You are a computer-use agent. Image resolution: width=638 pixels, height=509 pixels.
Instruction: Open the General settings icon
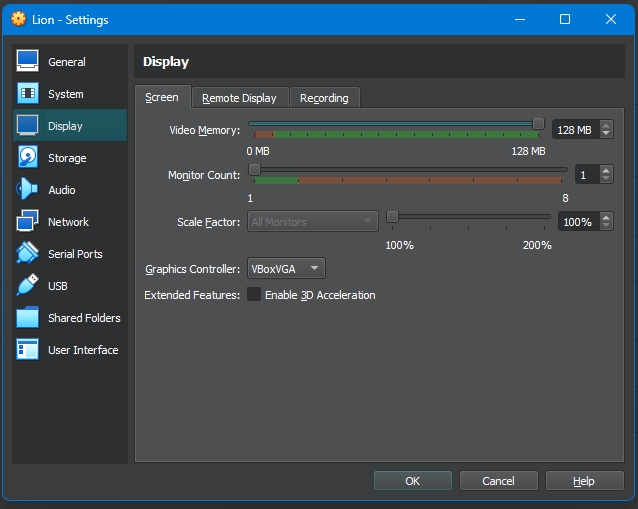[28, 62]
